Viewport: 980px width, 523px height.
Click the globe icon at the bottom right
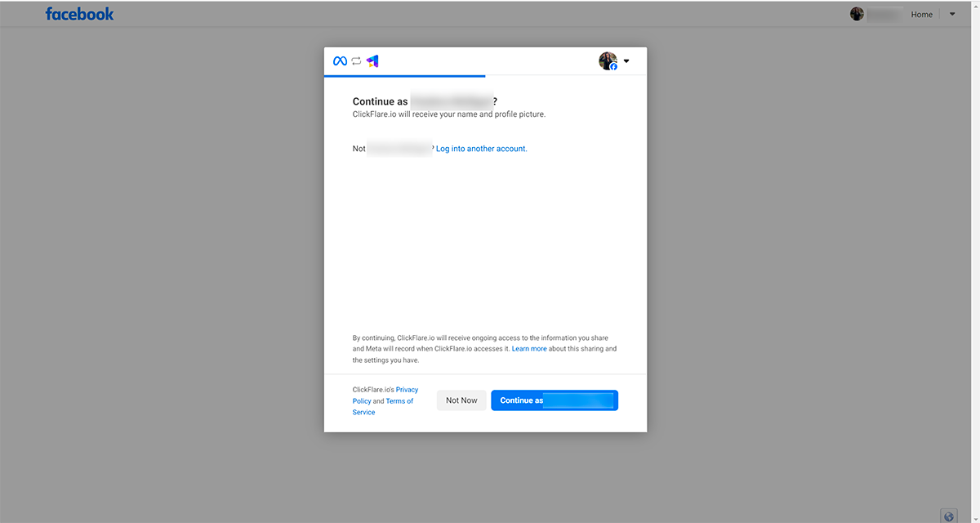tap(948, 516)
